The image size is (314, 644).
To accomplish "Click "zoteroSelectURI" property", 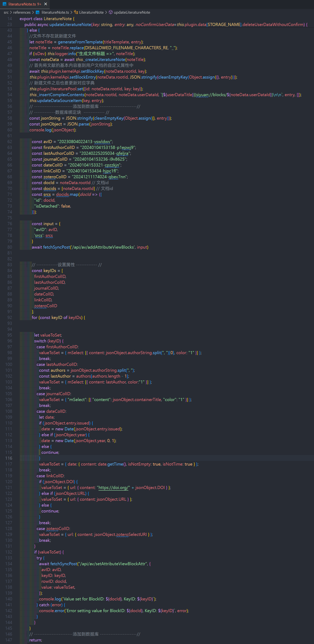I will (132, 535).
